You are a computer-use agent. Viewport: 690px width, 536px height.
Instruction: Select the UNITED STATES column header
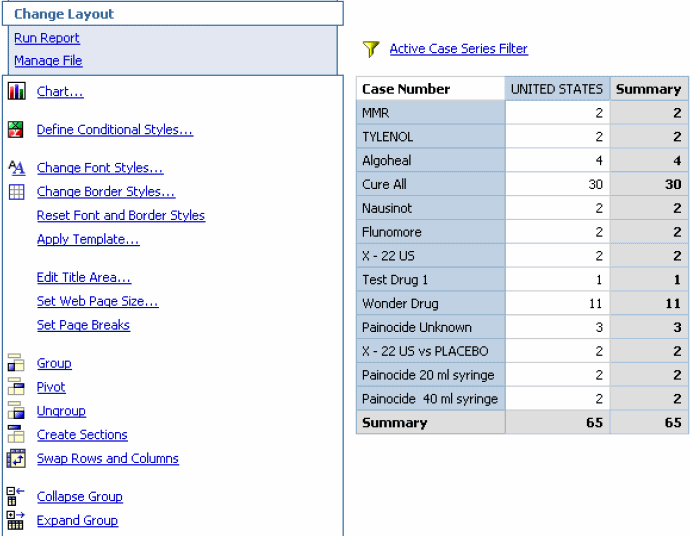(x=557, y=89)
